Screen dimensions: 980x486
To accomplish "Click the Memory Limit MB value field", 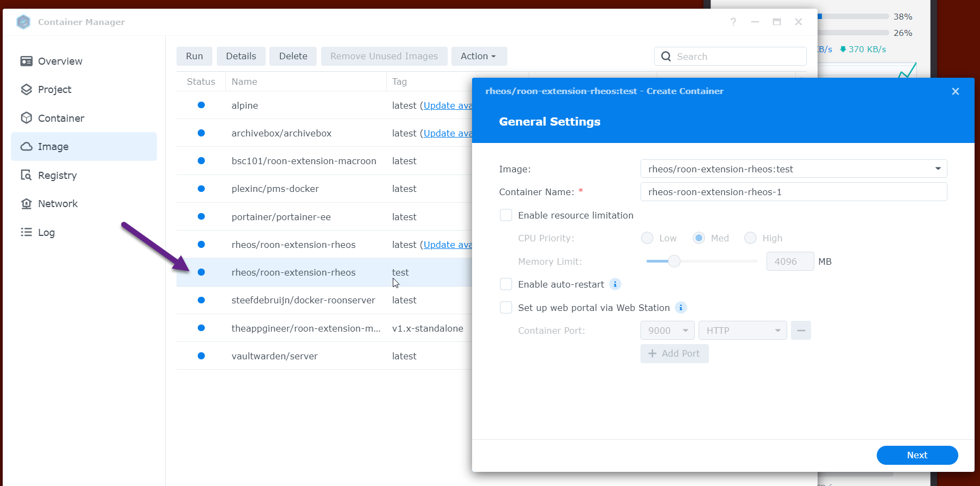I will [790, 261].
